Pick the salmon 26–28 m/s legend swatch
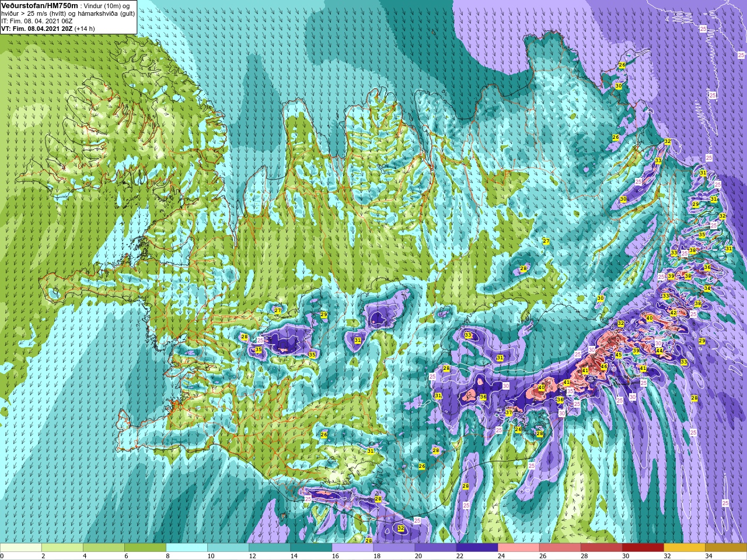Image resolution: width=747 pixels, height=560 pixels. [x=560, y=548]
